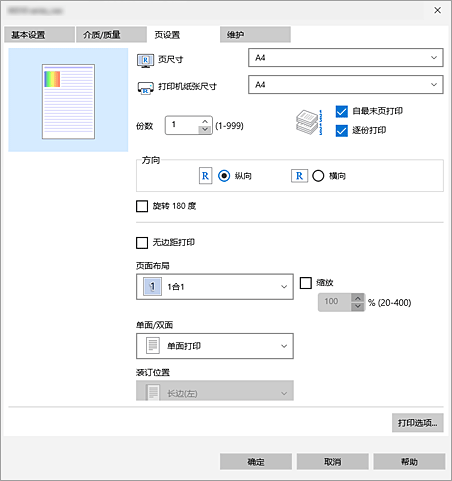Switch to the 基本设置 tab

click(39, 34)
